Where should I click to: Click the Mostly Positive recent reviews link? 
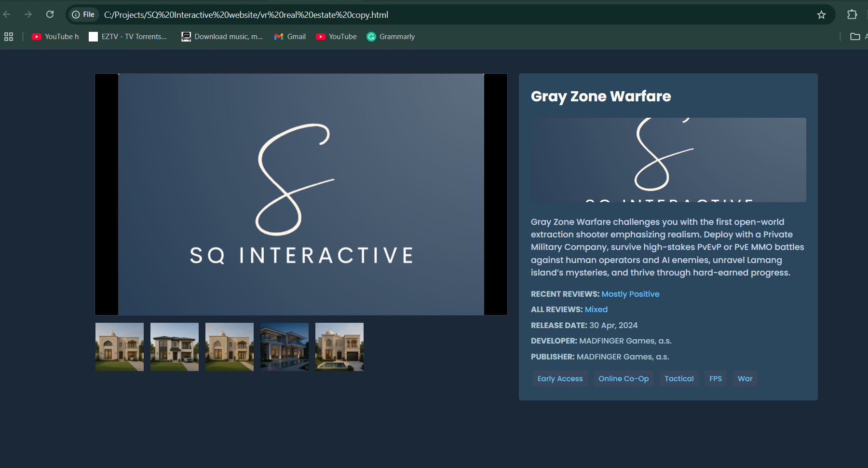point(630,294)
